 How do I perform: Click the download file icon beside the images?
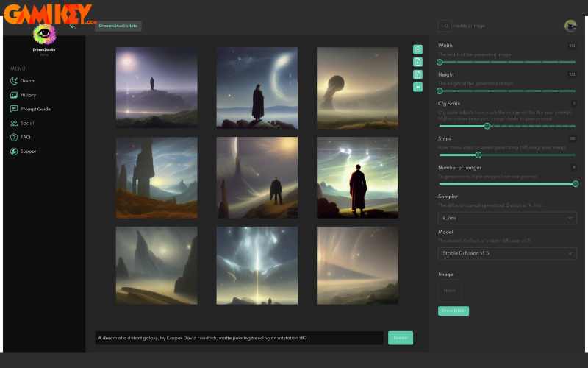point(417,62)
